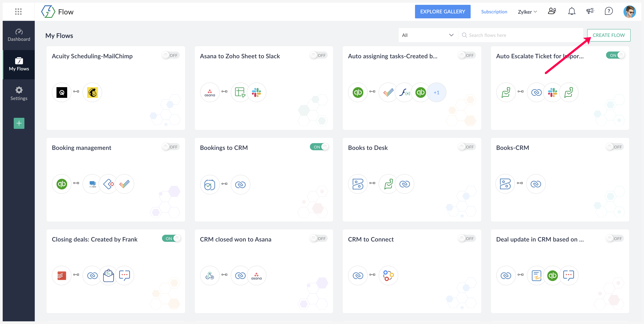Screen dimensions: 644x324
Task: Go to the Dashboard sidebar tab
Action: coord(19,35)
